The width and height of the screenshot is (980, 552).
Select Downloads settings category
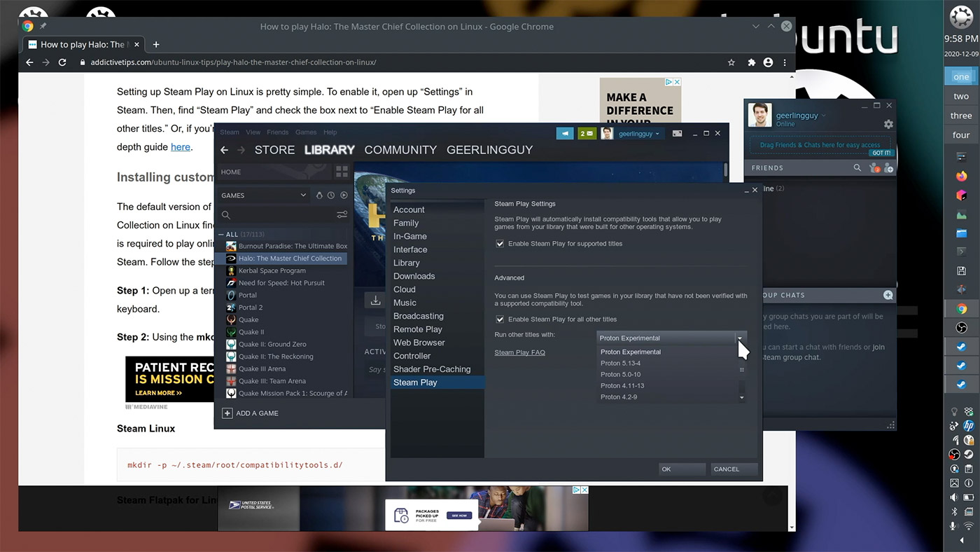coord(414,276)
